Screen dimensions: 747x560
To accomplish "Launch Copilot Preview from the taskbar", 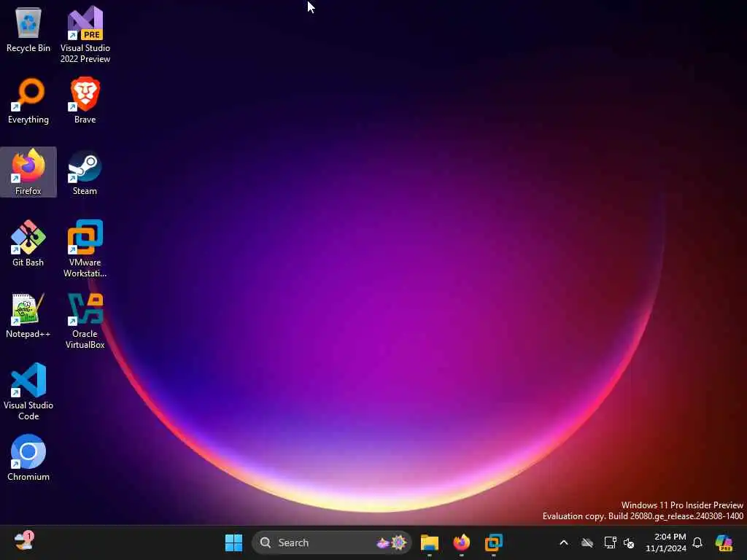I will point(724,542).
